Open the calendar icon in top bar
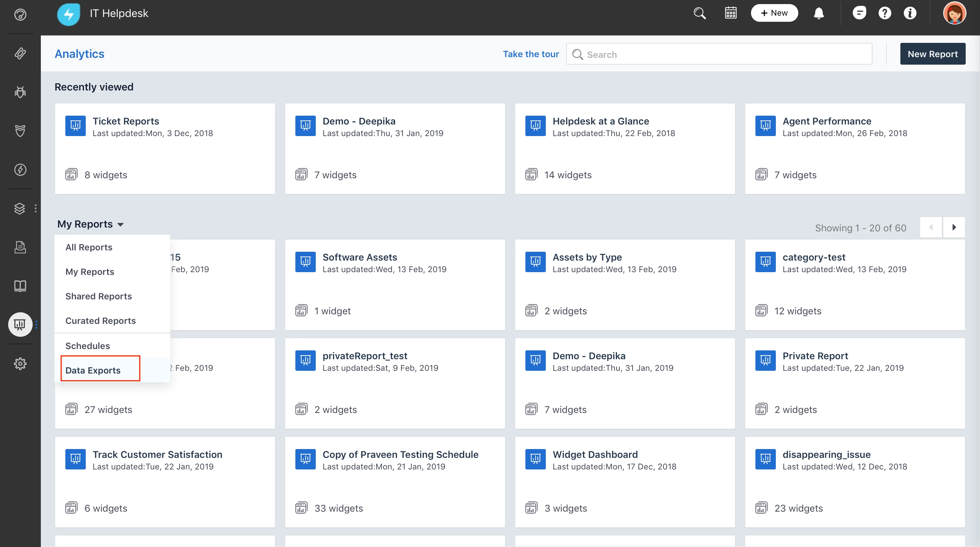Image resolution: width=980 pixels, height=547 pixels. [x=731, y=13]
